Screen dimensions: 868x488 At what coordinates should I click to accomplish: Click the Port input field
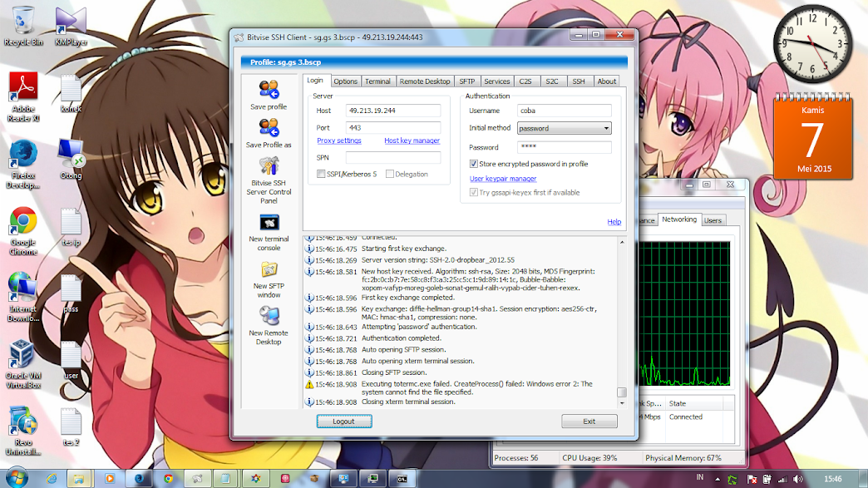(393, 128)
